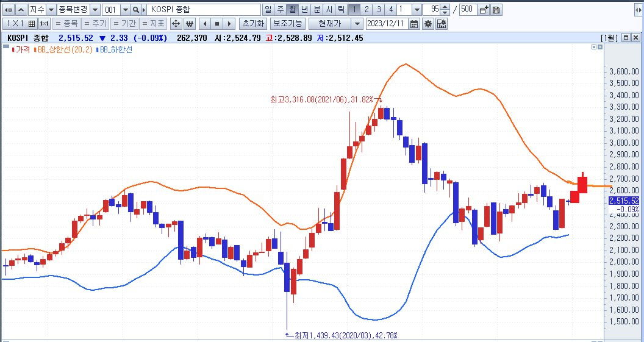This screenshot has width=644, height=342.
Task: Click the small X icon inside the chart area
Action: tap(600, 47)
